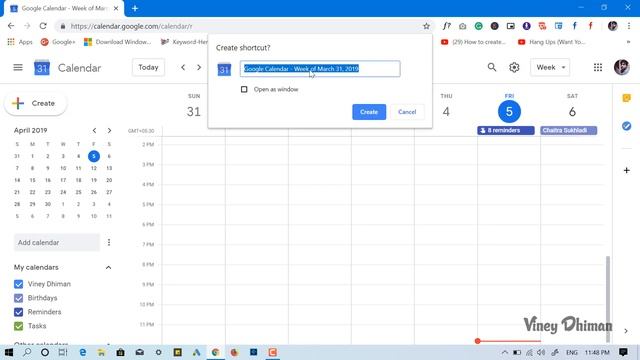Select Thursday 4 day header
640x360 pixels.
point(446,111)
